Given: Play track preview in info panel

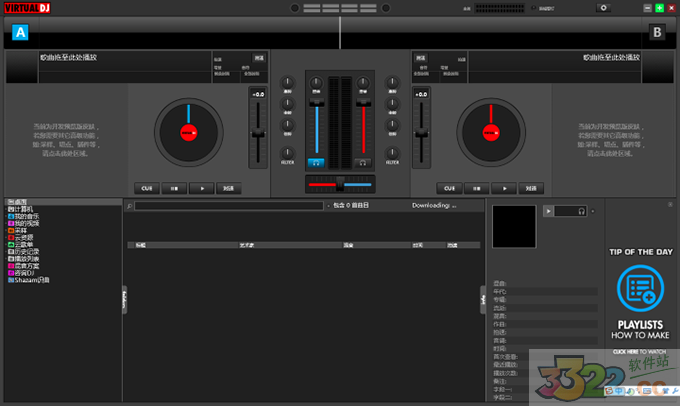Looking at the screenshot, I should point(549,211).
